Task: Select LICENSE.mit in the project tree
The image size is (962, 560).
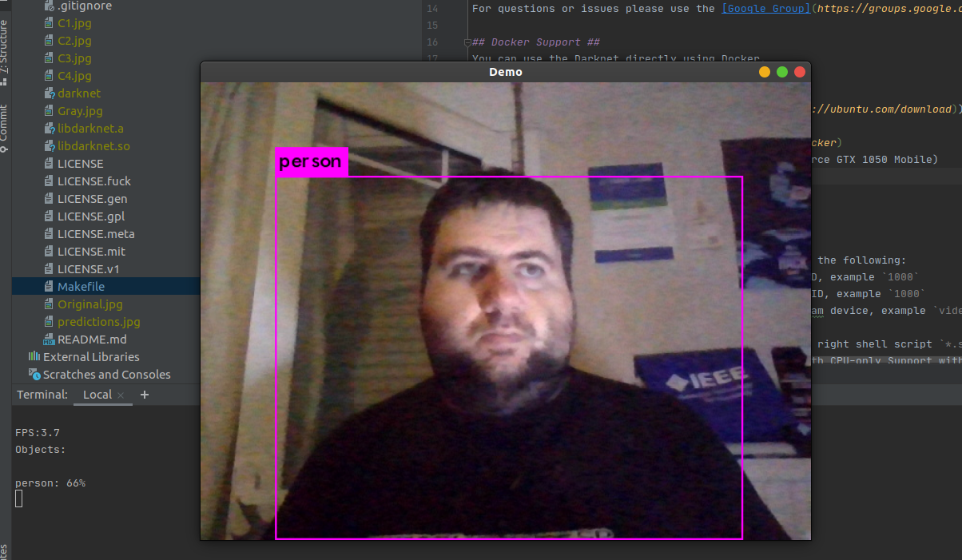Action: click(91, 251)
